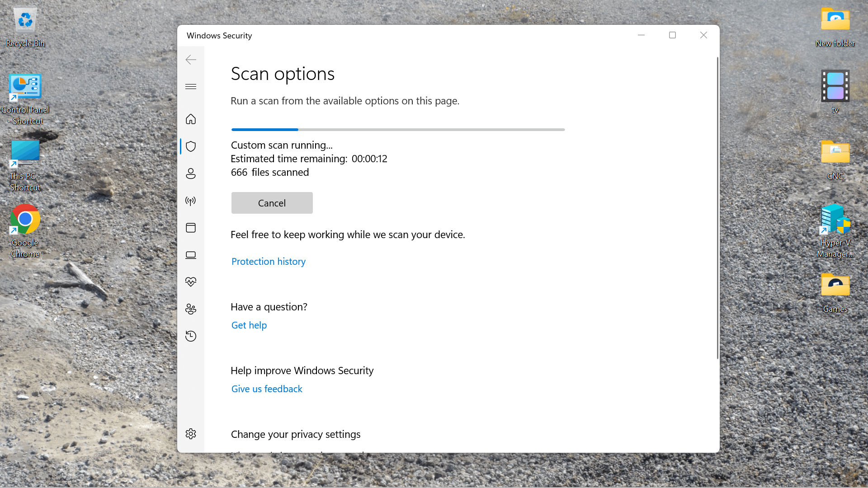
Task: Click the 'Scan options' heading
Action: coord(283,74)
